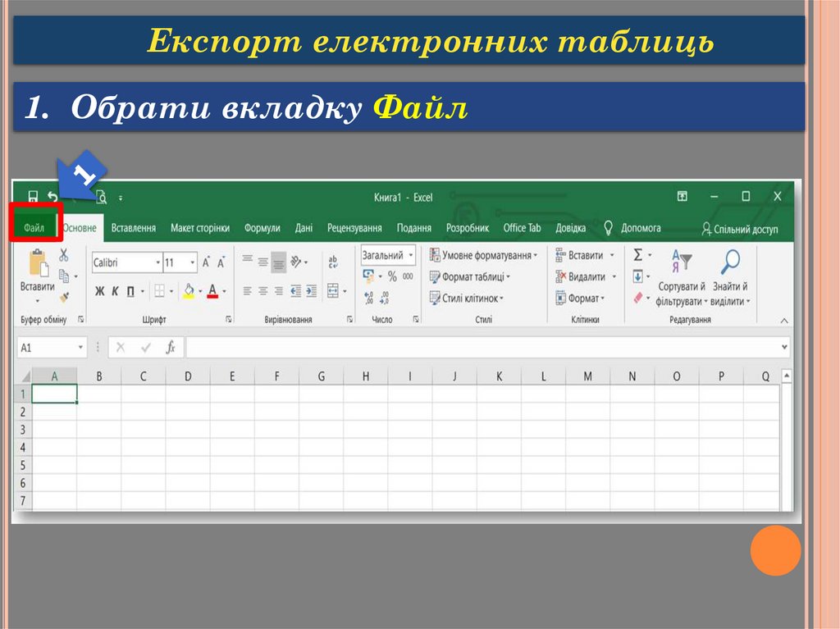This screenshot has height=629, width=840.
Task: Open the Вставлення ribbon tab
Action: coord(134,228)
